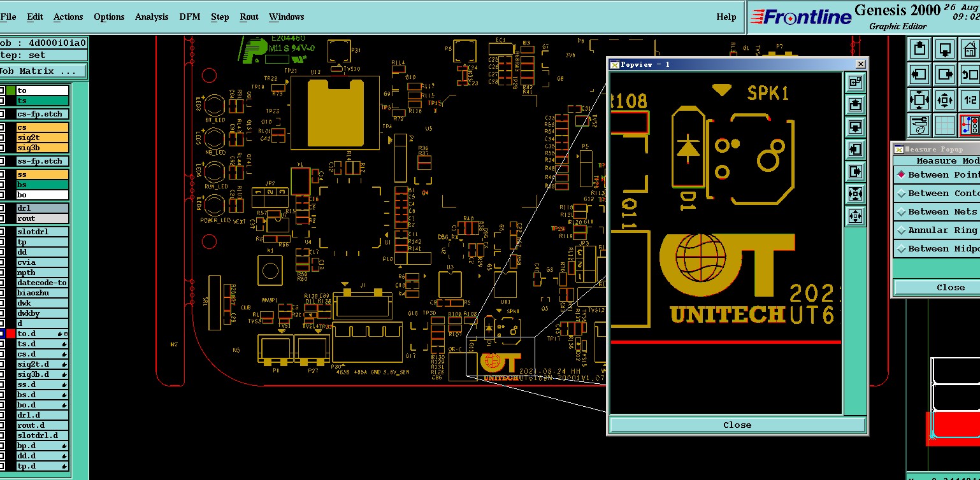The image size is (980, 480).
Task: Select layer drl in the layer list
Action: 42,208
